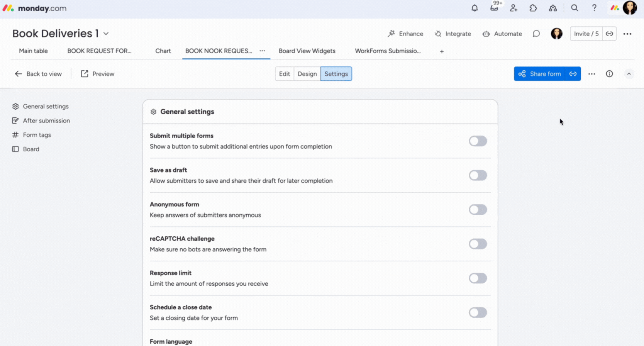
Task: Click Invite / 5 button
Action: 586,34
